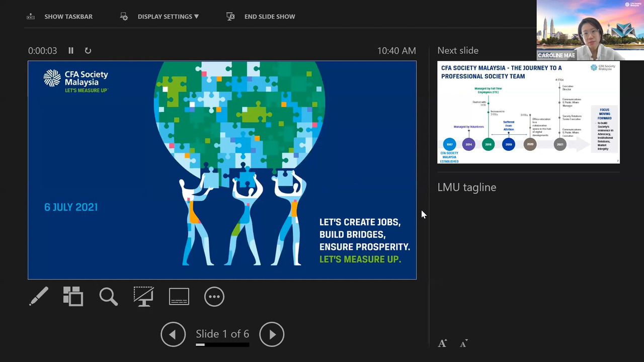Image resolution: width=644 pixels, height=362 pixels.
Task: Increase the notes text size
Action: pos(442,344)
